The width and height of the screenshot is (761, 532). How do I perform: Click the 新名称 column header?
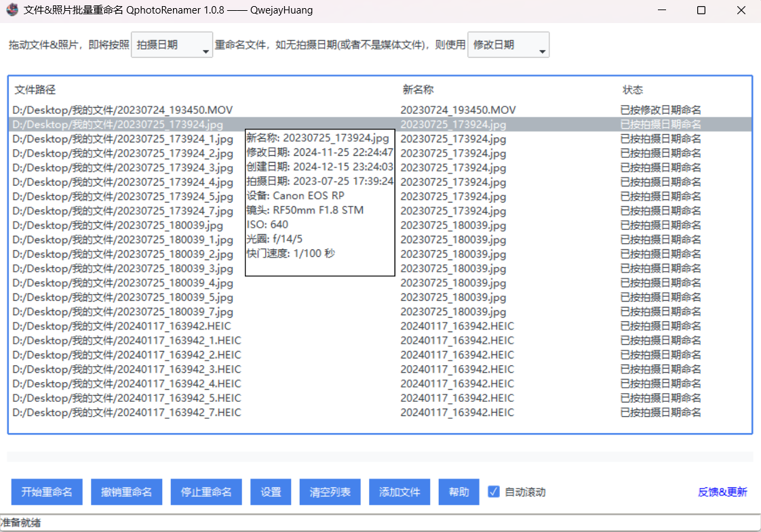point(416,89)
